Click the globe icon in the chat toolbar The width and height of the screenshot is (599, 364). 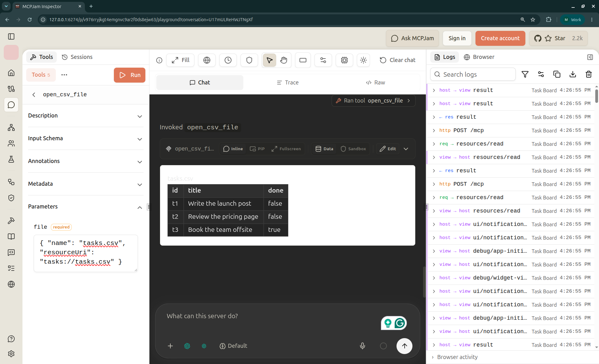click(207, 60)
